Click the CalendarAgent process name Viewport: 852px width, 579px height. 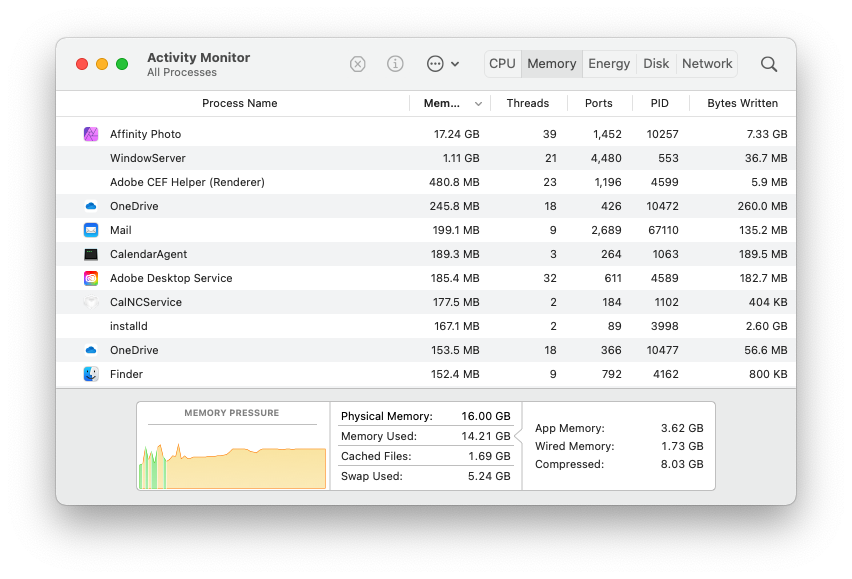[x=148, y=254]
